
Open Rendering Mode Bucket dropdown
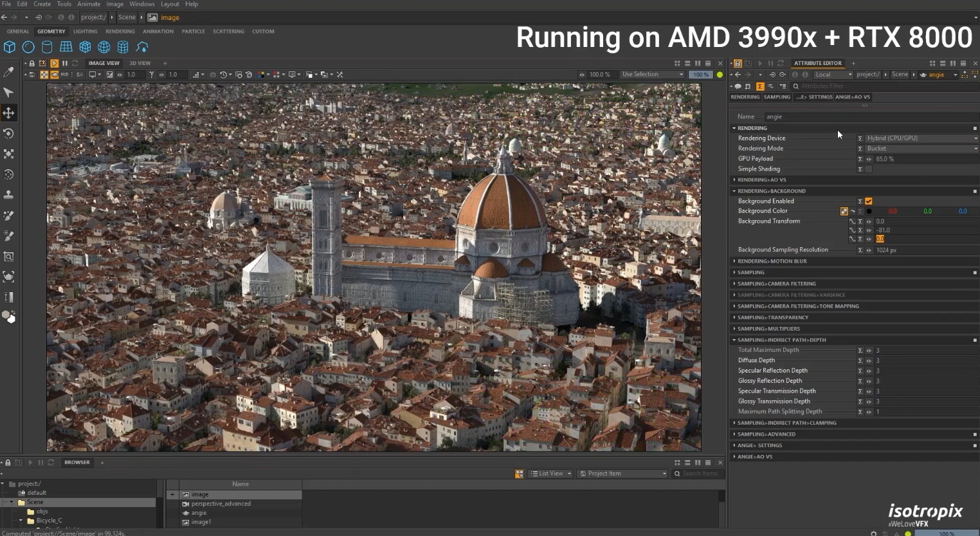pos(921,149)
